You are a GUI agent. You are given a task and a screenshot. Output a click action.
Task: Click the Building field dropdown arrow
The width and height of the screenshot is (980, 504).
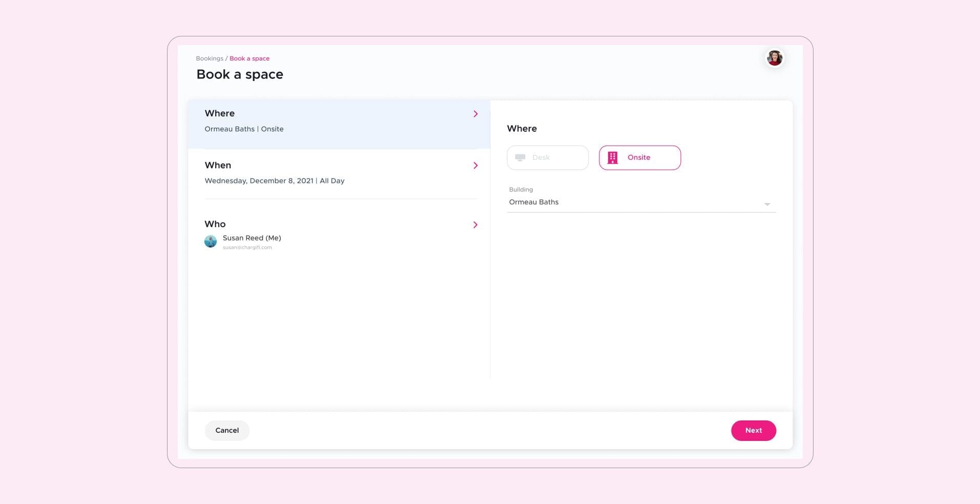pyautogui.click(x=767, y=204)
